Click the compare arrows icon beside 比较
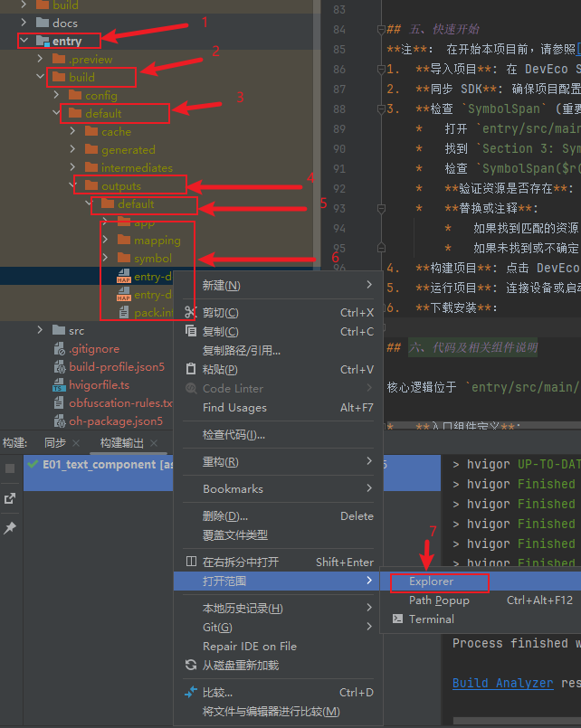581x728 pixels. [x=191, y=692]
